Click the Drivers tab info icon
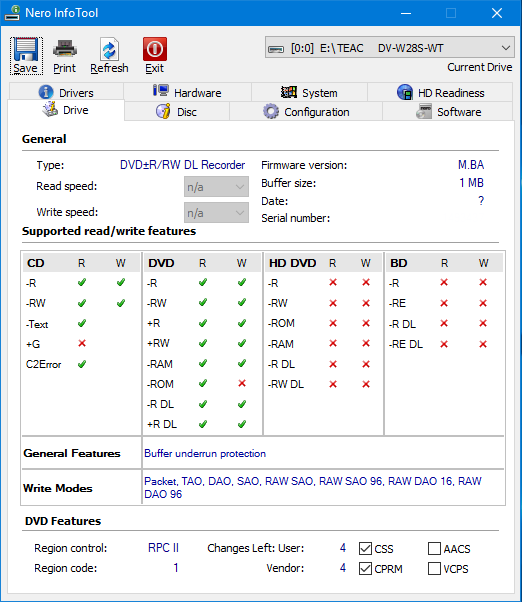Viewport: 522px width, 602px height. 46,92
